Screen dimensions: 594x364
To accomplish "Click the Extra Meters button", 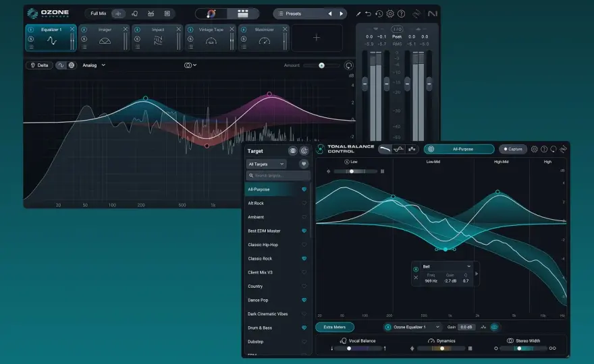I will pos(335,327).
